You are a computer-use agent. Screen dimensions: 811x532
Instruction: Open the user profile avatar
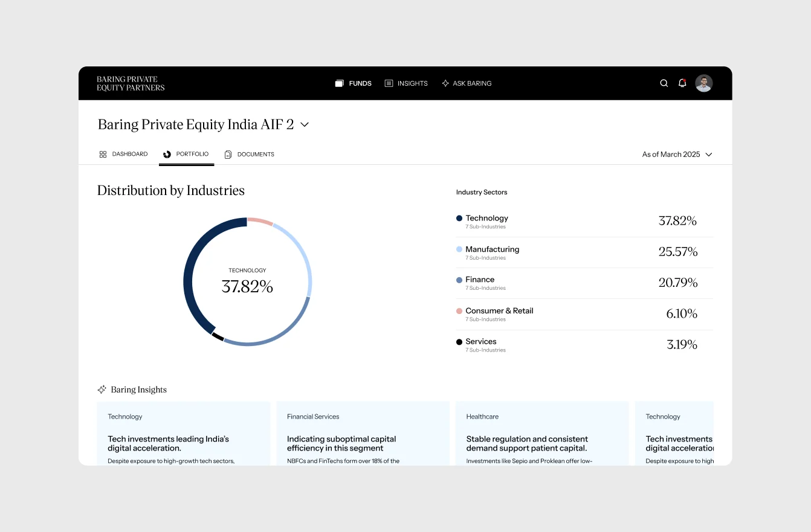tap(703, 83)
